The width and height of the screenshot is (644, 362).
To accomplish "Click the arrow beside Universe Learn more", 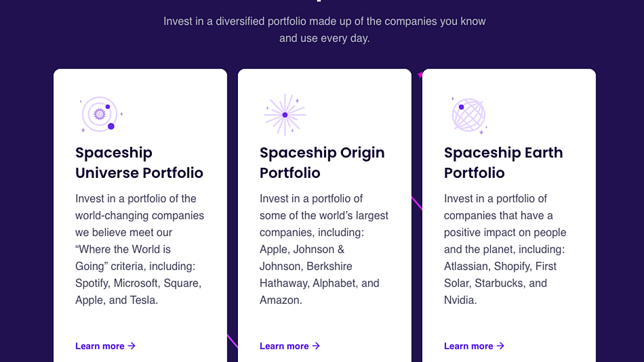I will click(x=132, y=346).
